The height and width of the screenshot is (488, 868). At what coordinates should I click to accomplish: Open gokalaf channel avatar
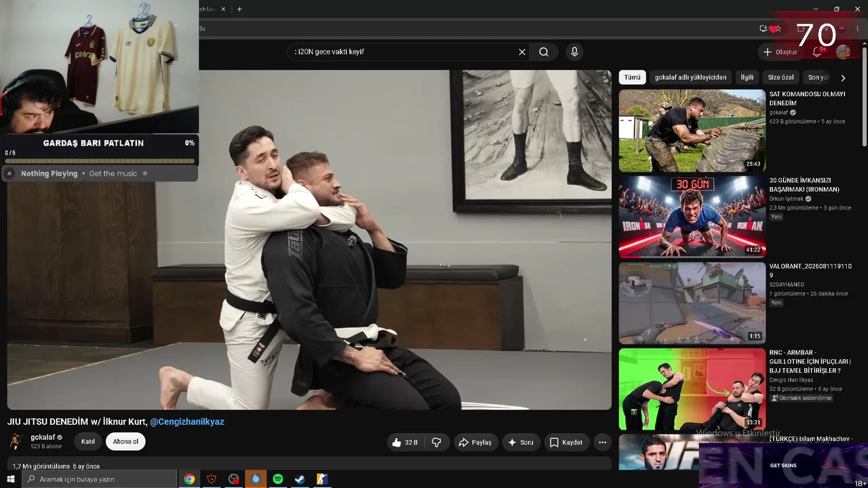tap(16, 441)
